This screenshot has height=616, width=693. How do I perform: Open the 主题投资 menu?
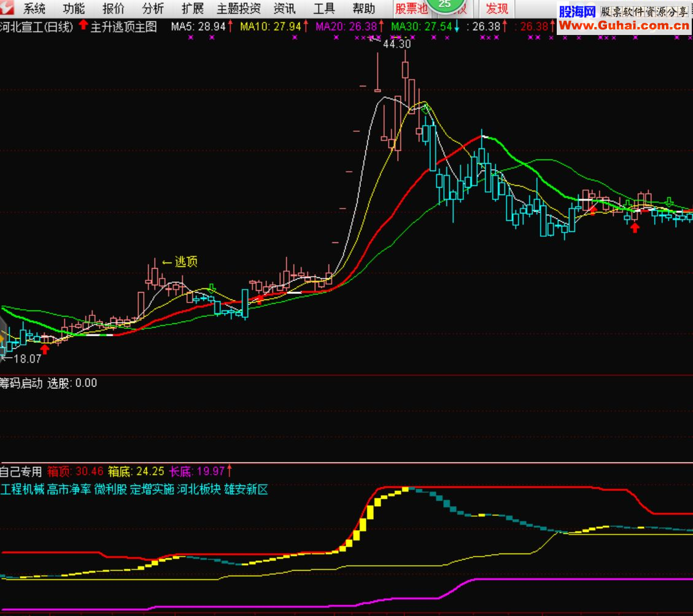pyautogui.click(x=239, y=9)
